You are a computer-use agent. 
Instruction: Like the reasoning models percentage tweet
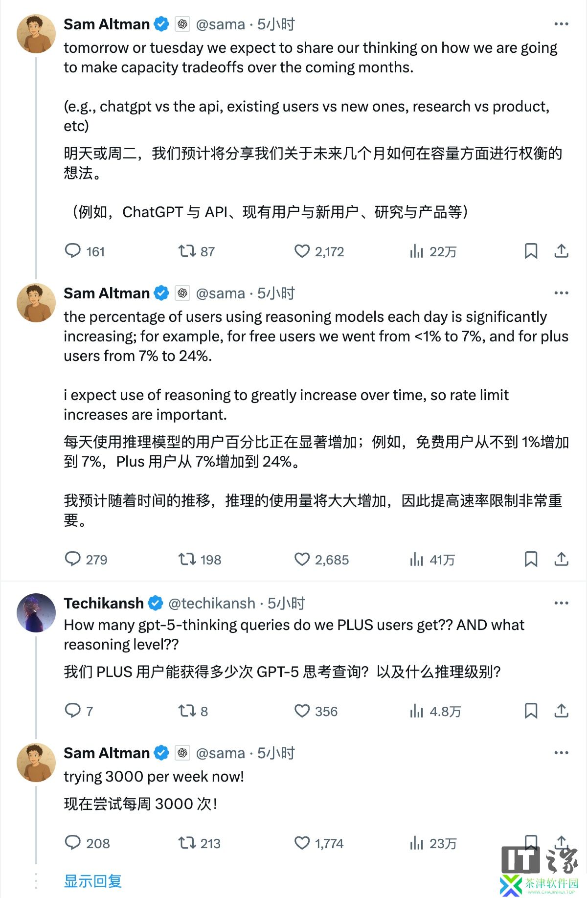(x=302, y=560)
